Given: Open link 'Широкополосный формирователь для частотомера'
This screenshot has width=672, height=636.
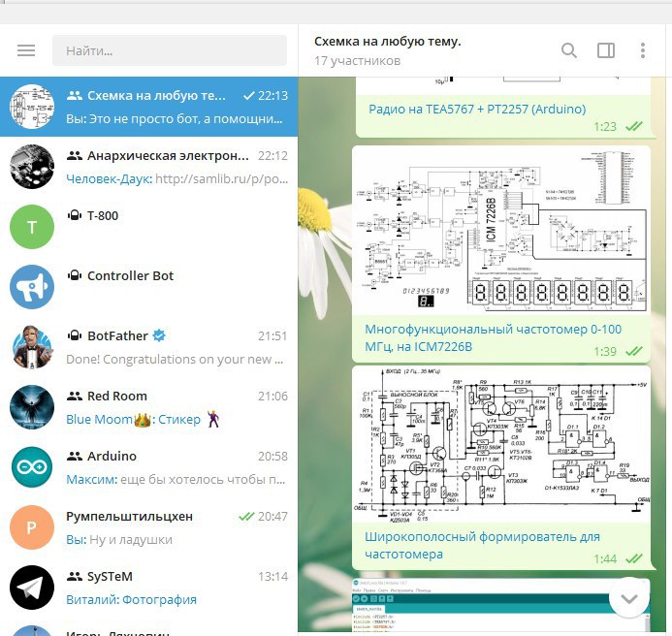Looking at the screenshot, I should tap(482, 545).
